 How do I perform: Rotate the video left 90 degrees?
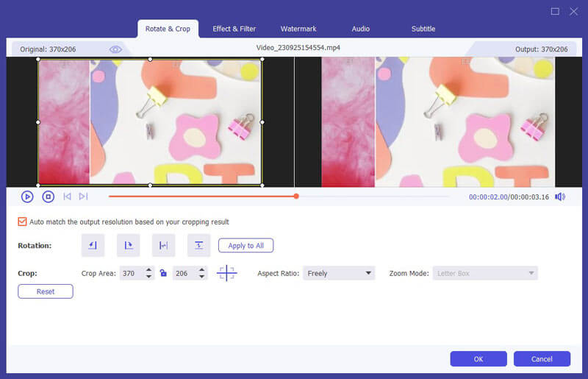[x=93, y=245]
